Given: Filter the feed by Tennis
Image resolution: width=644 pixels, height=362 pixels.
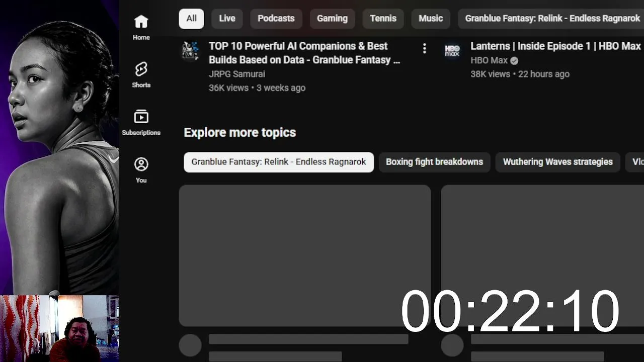Looking at the screenshot, I should pos(383,19).
